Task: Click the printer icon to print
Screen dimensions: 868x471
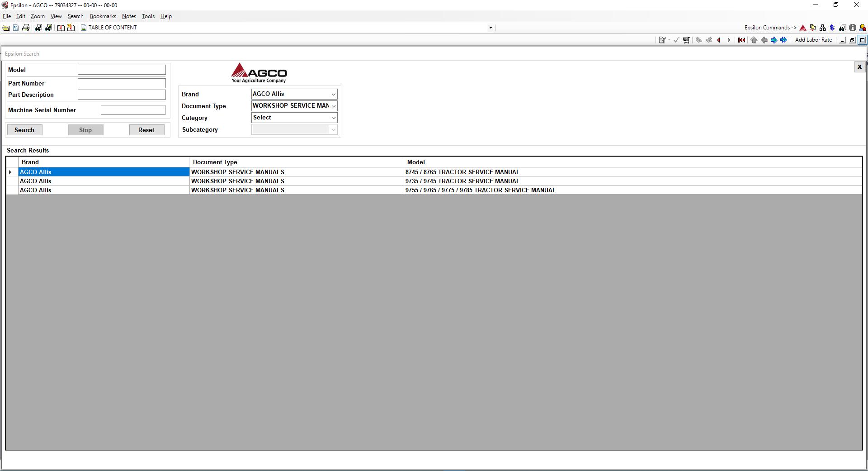Action: tap(26, 28)
